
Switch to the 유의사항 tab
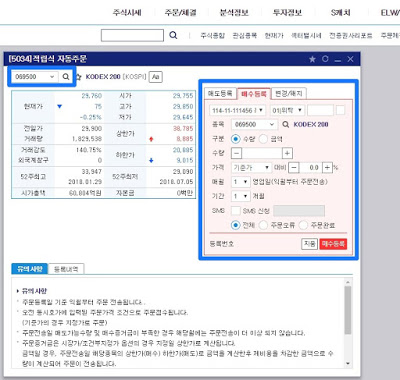pos(30,269)
